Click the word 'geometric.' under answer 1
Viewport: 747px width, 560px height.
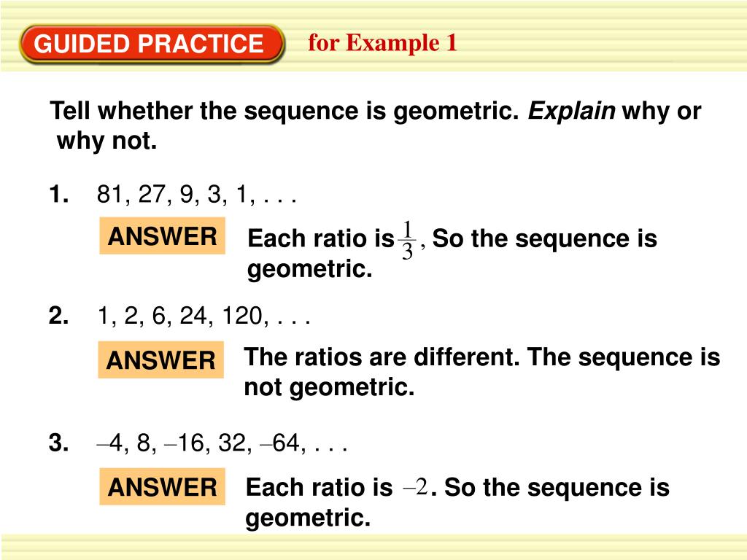click(x=309, y=269)
